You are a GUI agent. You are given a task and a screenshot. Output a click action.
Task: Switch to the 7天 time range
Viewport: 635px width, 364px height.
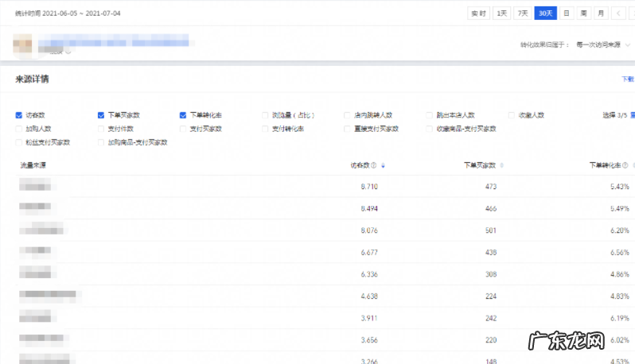[x=523, y=14]
